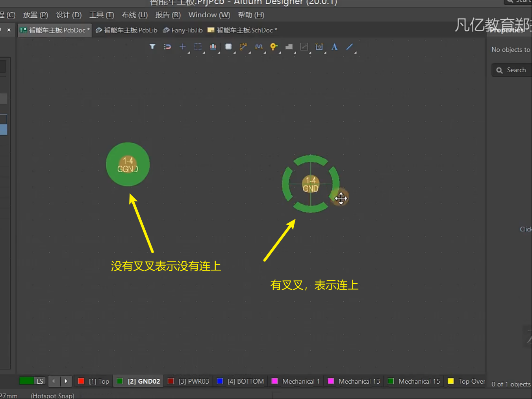The height and width of the screenshot is (399, 532).
Task: Switch to 智能车主板.SchDoc tab
Action: click(x=242, y=30)
